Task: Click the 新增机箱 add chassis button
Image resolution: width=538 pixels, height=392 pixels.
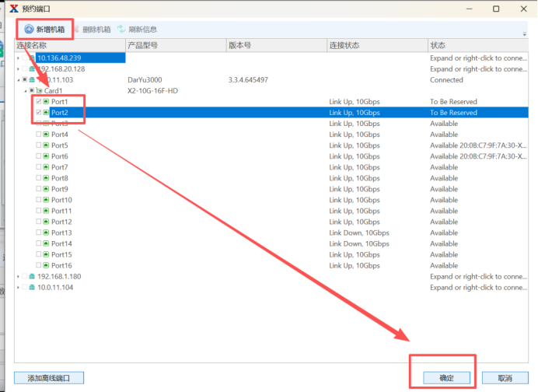Action: (44, 30)
